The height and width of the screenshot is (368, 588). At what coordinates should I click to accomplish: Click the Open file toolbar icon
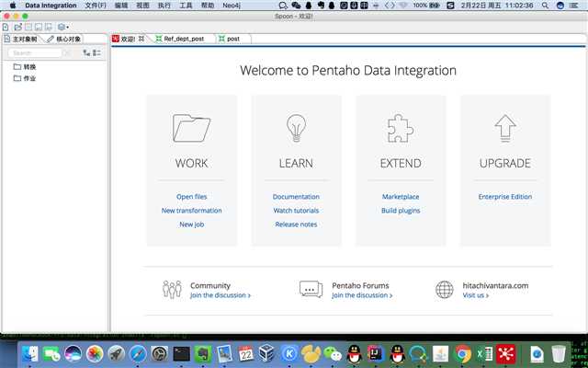17,27
